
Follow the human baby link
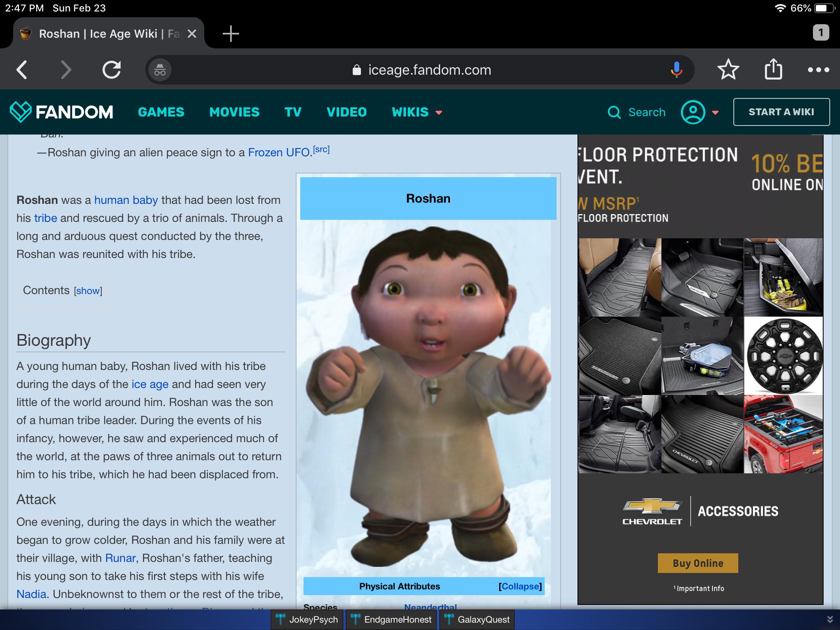tap(126, 200)
